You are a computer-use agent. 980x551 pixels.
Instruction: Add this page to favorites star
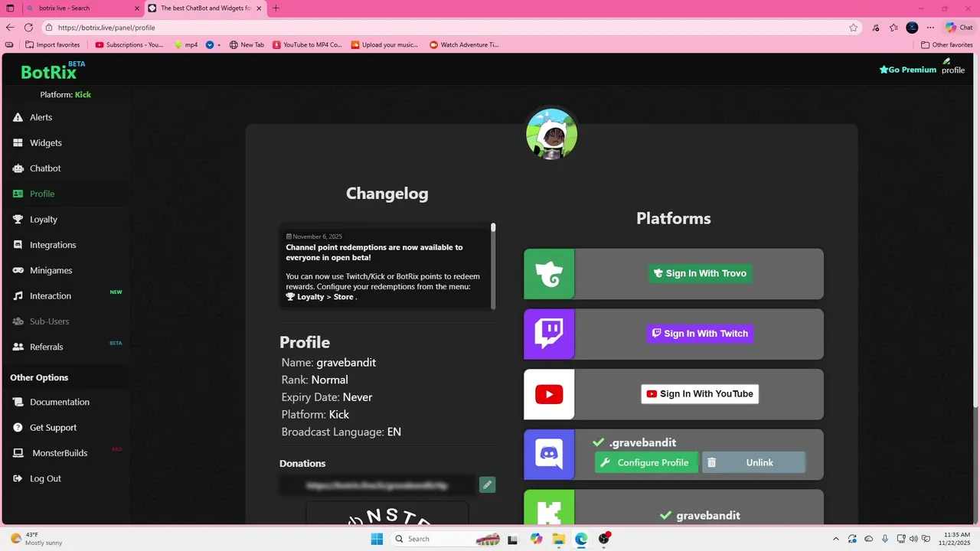[853, 28]
